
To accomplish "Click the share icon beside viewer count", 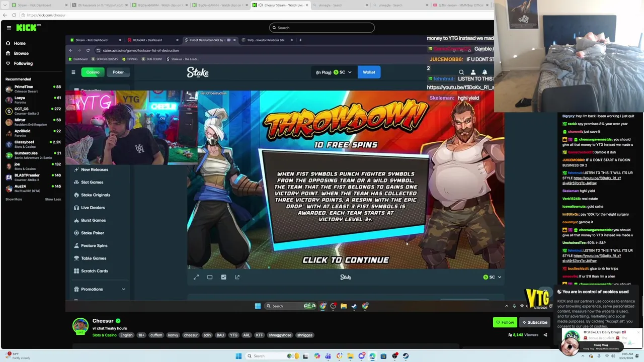I will tap(545, 335).
